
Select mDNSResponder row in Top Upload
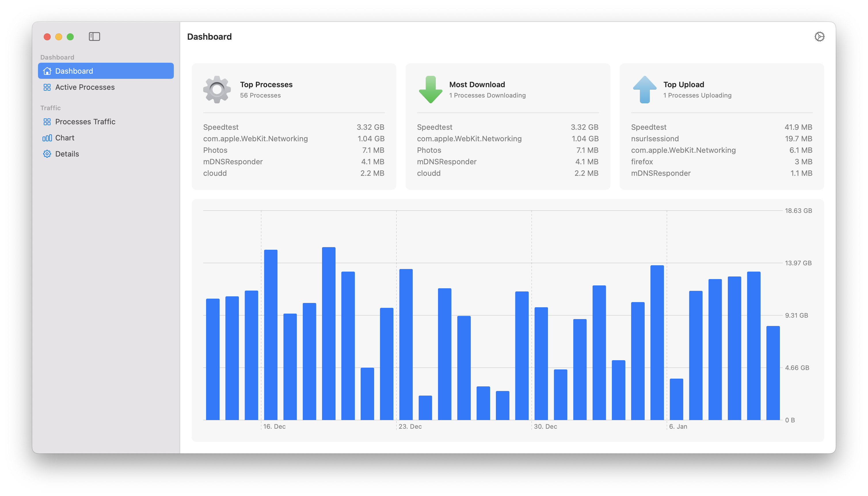click(x=722, y=173)
